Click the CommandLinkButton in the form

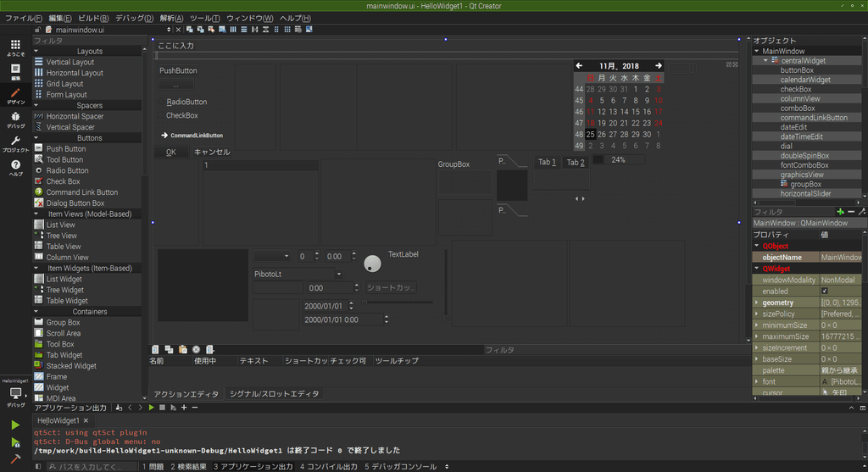[x=192, y=135]
